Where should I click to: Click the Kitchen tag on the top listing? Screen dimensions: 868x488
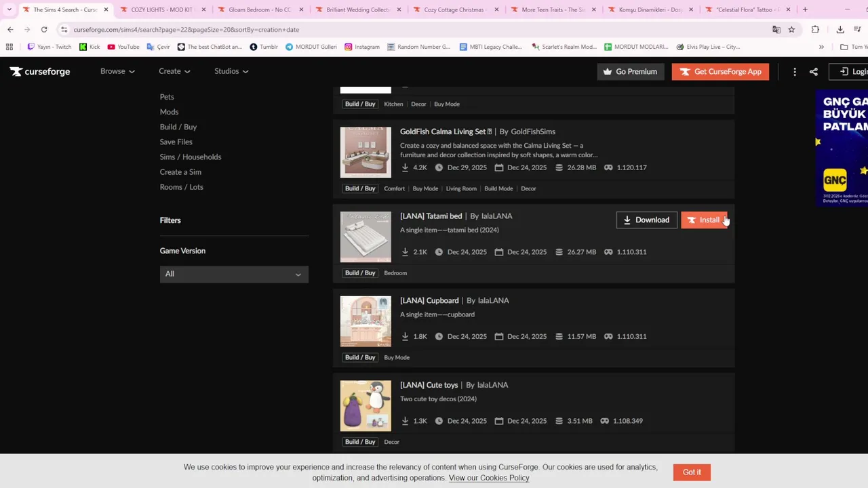[x=393, y=104]
